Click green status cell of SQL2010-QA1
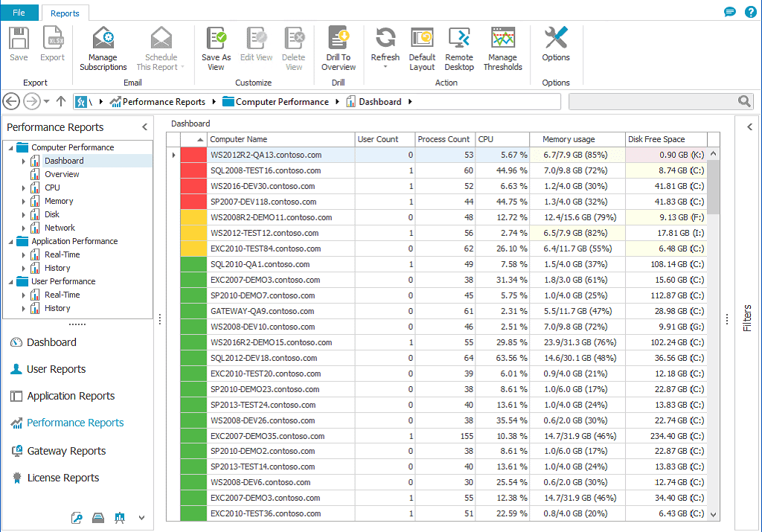Screen dimensions: 762x532 pyautogui.click(x=193, y=264)
